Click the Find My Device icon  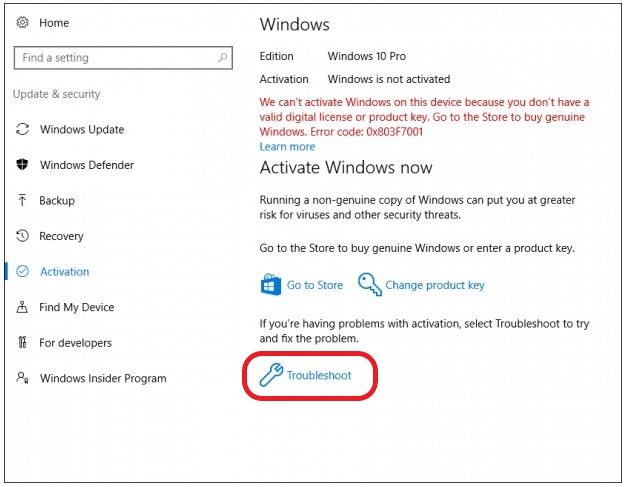(x=22, y=307)
